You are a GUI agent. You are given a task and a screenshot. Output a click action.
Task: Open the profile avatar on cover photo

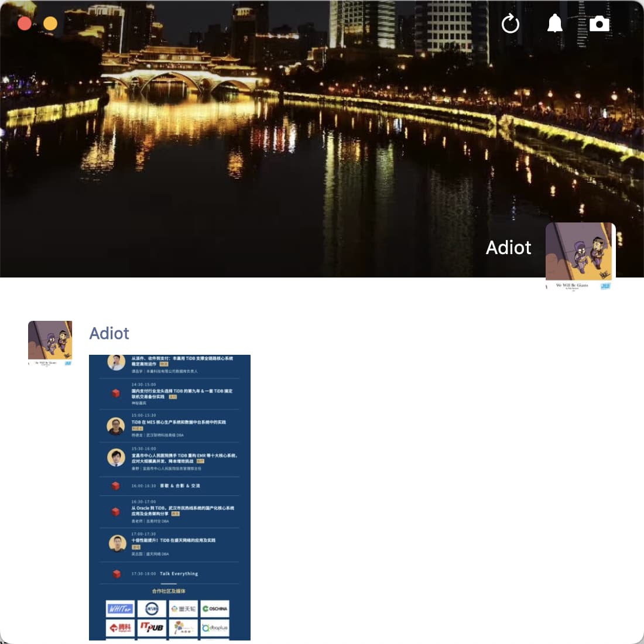click(x=580, y=256)
